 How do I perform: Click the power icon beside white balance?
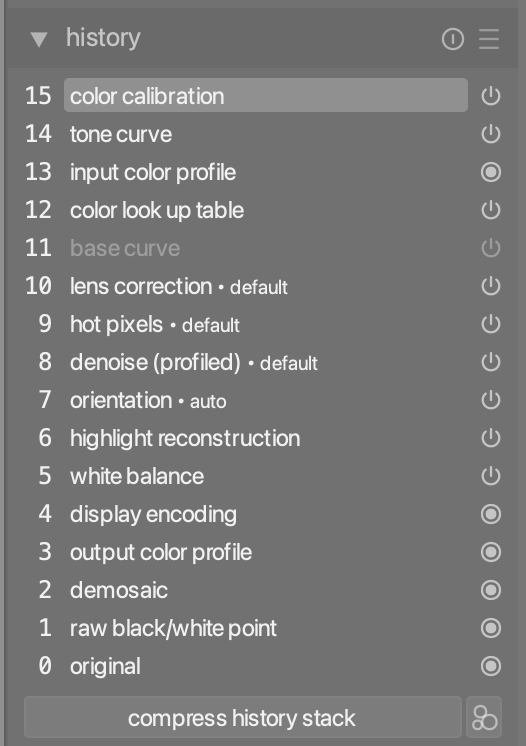point(490,476)
